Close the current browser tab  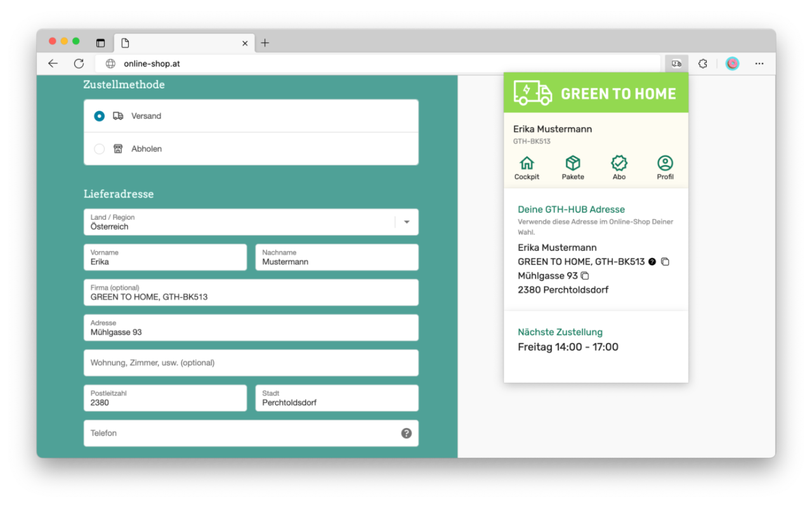(x=245, y=43)
